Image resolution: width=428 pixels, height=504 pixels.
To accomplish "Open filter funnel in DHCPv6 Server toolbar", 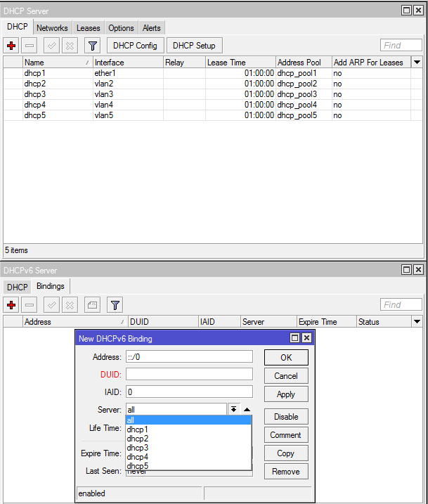I will 115,304.
